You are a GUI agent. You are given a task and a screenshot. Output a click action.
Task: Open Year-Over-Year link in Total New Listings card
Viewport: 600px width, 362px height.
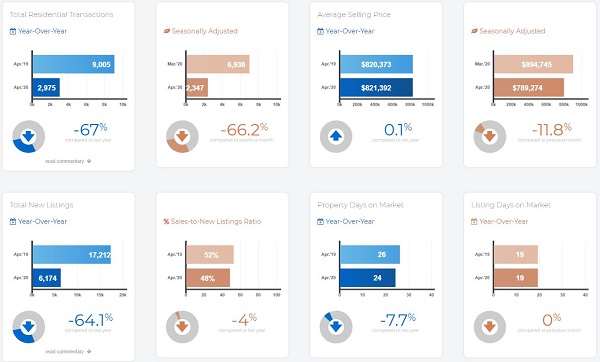click(42, 222)
